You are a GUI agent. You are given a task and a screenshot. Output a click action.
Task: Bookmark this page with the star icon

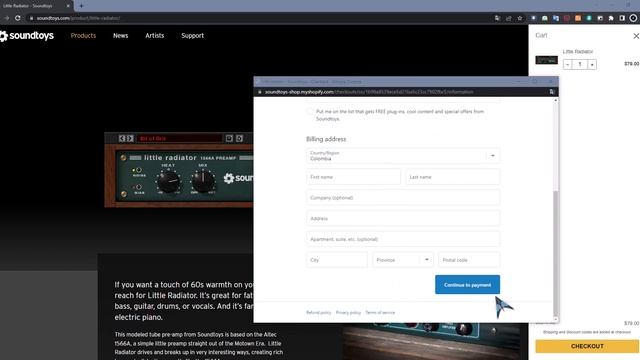point(520,18)
